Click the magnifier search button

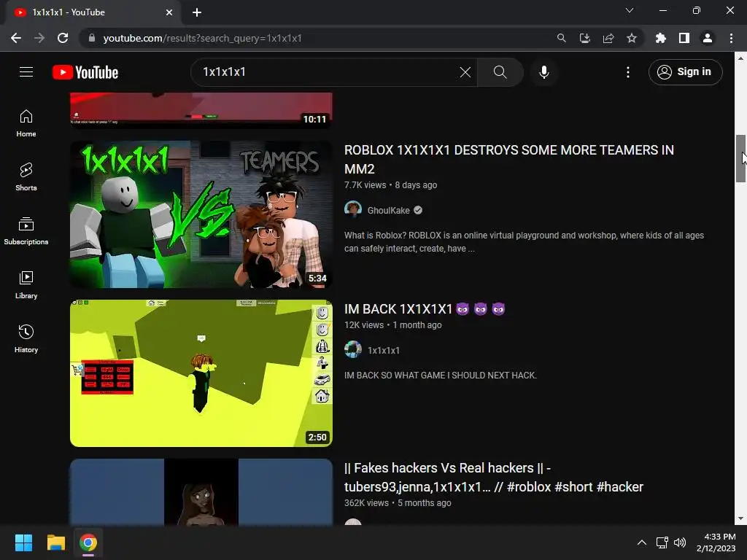[500, 72]
